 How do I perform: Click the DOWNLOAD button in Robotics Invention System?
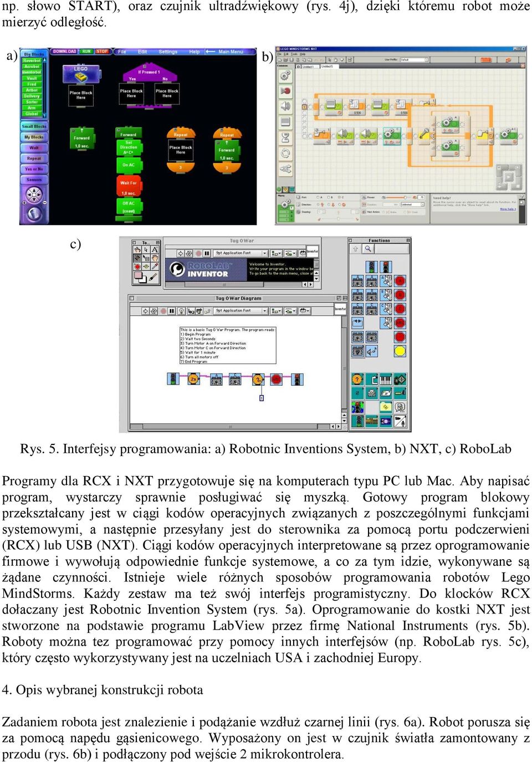click(x=64, y=52)
